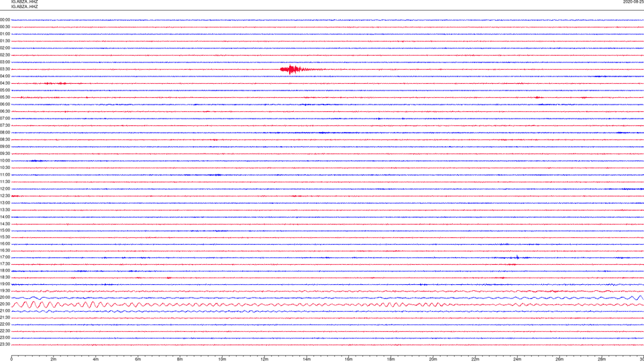Click the 26m tick label on the x-axis
Viewport: 644px width, 362px height.
tap(559, 359)
